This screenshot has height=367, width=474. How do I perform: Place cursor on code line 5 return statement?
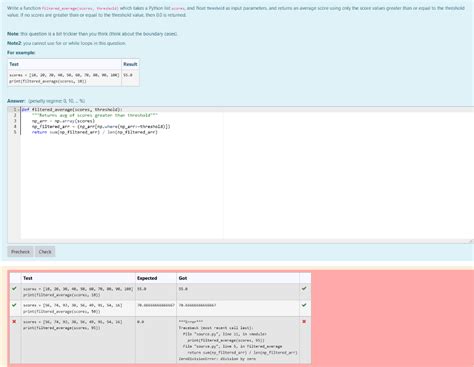click(95, 132)
